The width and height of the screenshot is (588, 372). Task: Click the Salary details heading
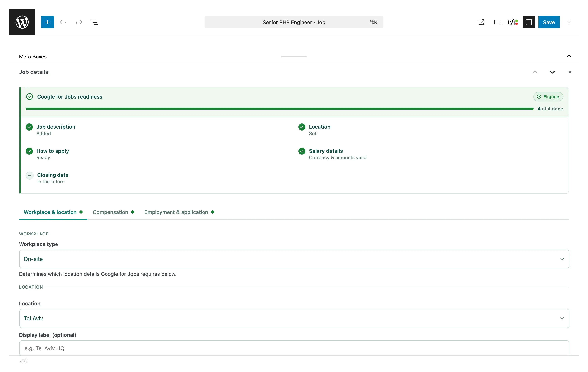[x=326, y=151]
